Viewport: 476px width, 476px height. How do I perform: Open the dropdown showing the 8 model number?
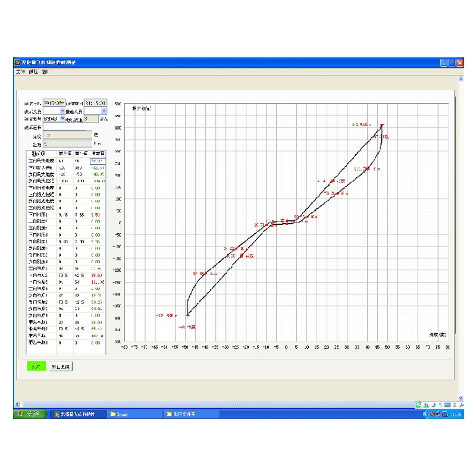[x=62, y=118]
